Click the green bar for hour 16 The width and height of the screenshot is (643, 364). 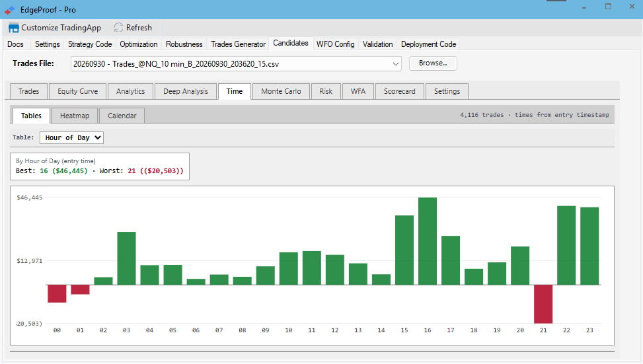pos(428,241)
